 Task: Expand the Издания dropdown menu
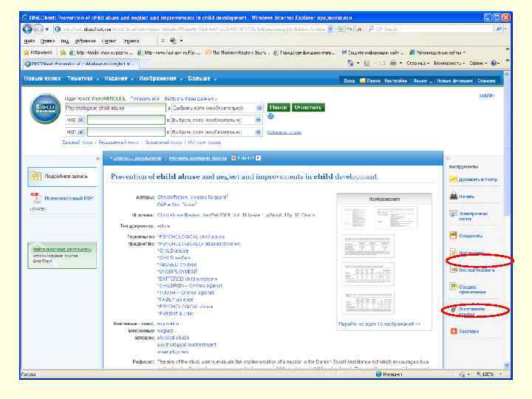tap(119, 78)
